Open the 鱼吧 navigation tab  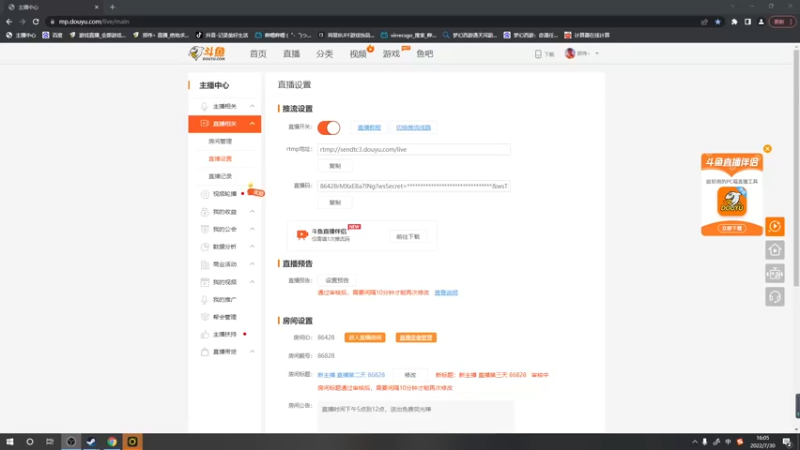coord(424,54)
